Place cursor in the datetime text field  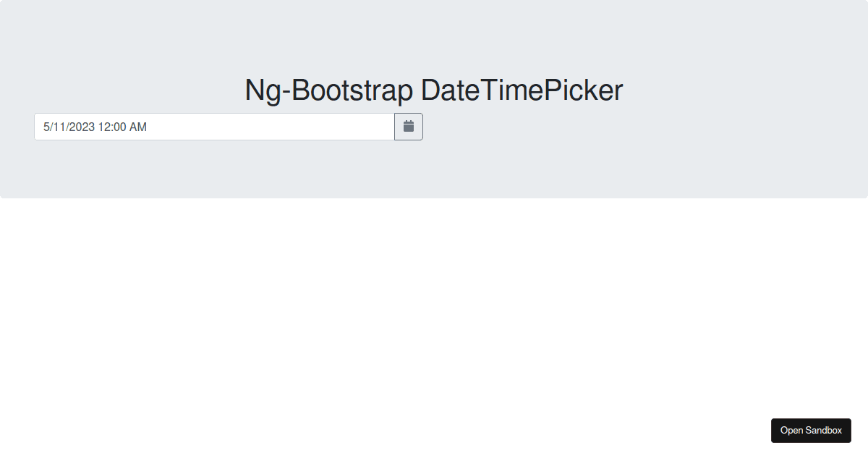pyautogui.click(x=213, y=126)
